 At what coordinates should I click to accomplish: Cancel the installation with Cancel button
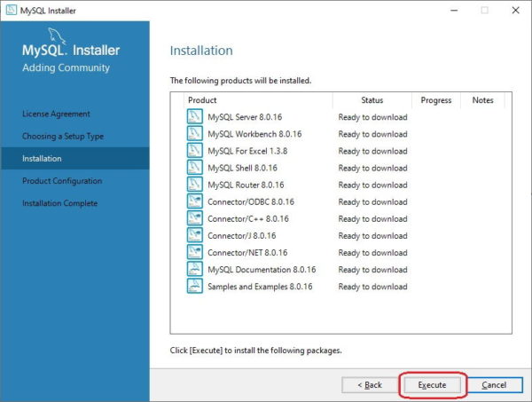(x=494, y=385)
